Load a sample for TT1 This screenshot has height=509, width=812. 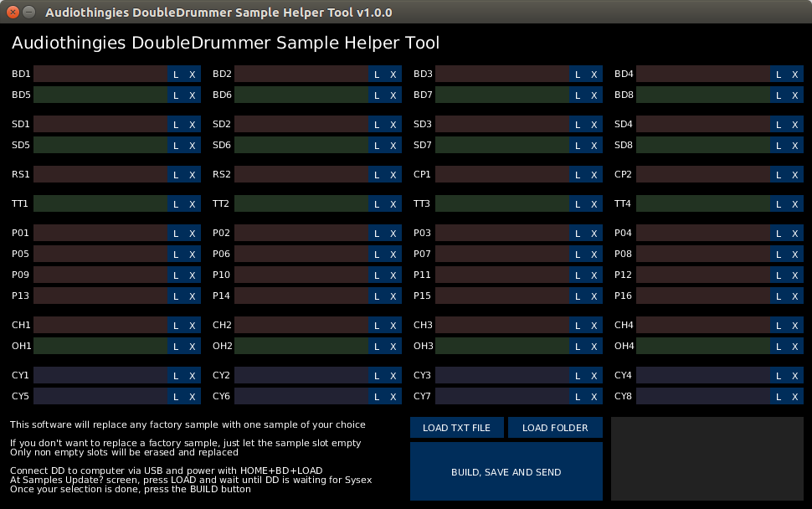176,203
